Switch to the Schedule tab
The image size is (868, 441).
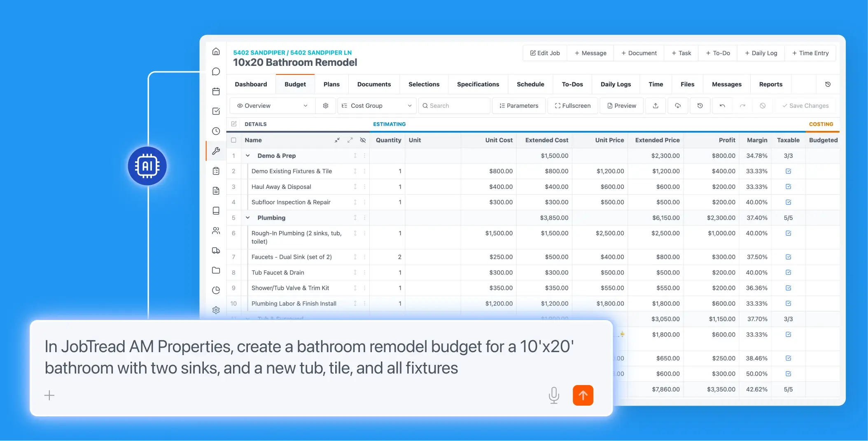pos(530,84)
